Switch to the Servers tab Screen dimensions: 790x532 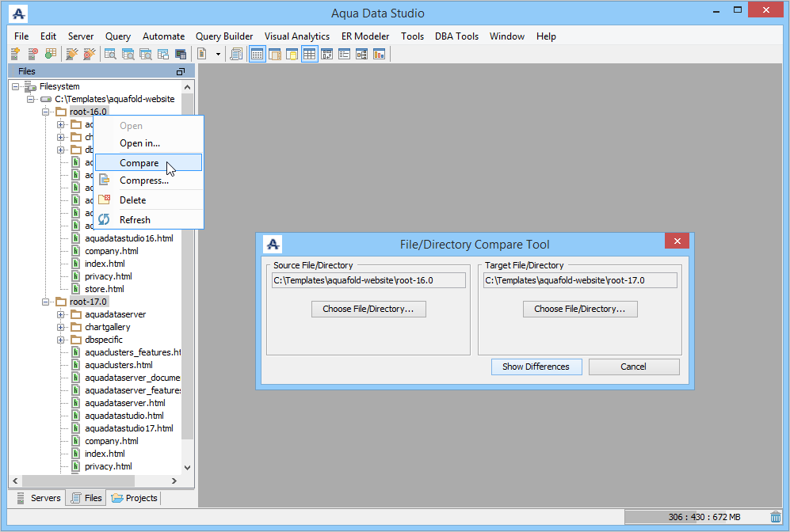point(40,498)
